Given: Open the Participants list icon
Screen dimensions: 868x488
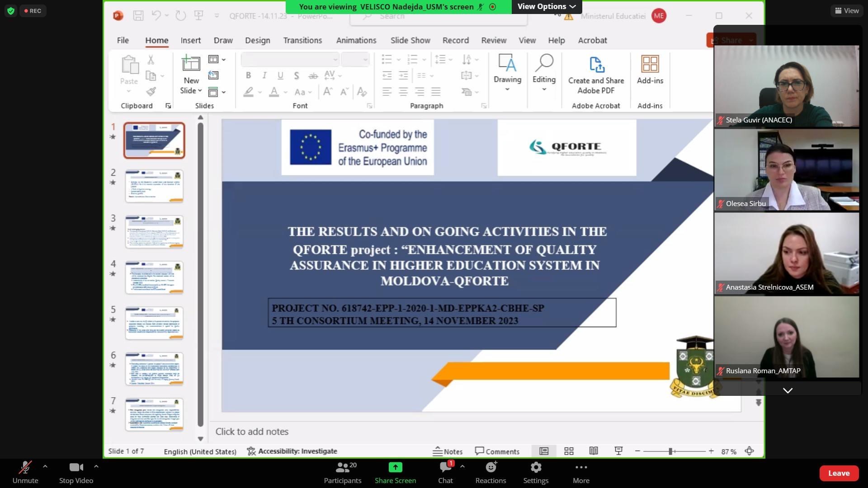Looking at the screenshot, I should (343, 467).
